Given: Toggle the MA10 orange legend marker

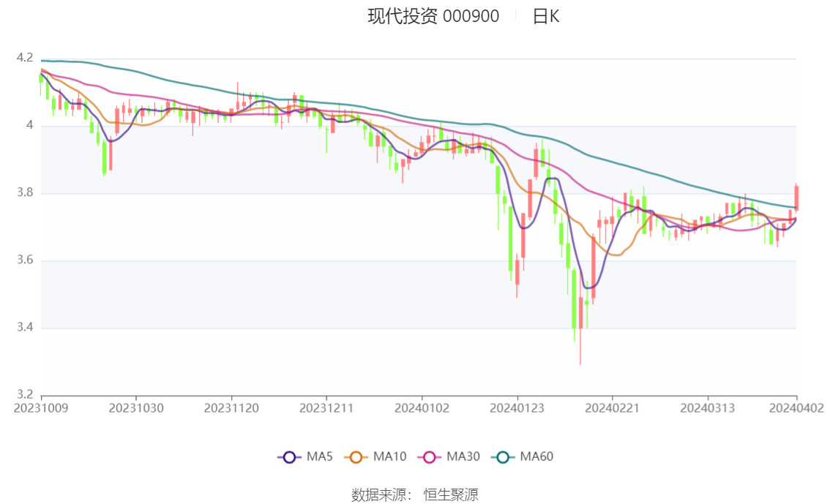Looking at the screenshot, I should coord(356,457).
